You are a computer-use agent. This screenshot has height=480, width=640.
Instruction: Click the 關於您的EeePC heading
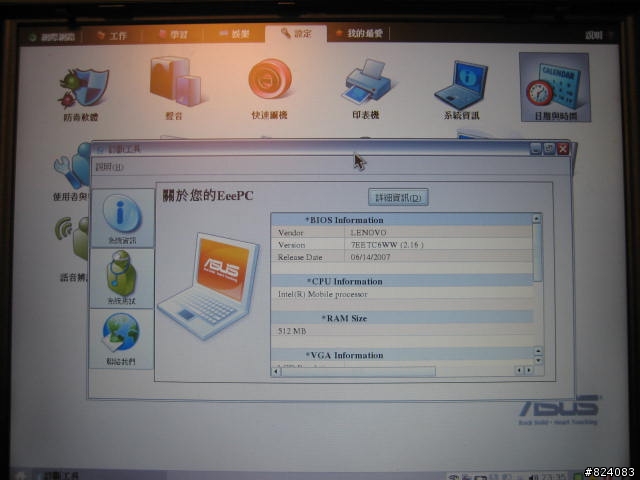208,196
